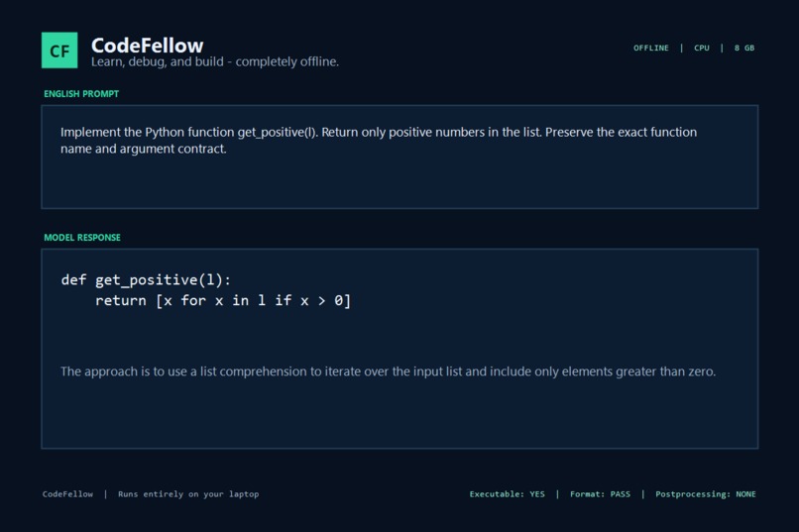Click the CPU status label
The image size is (799, 532).
[x=702, y=48]
